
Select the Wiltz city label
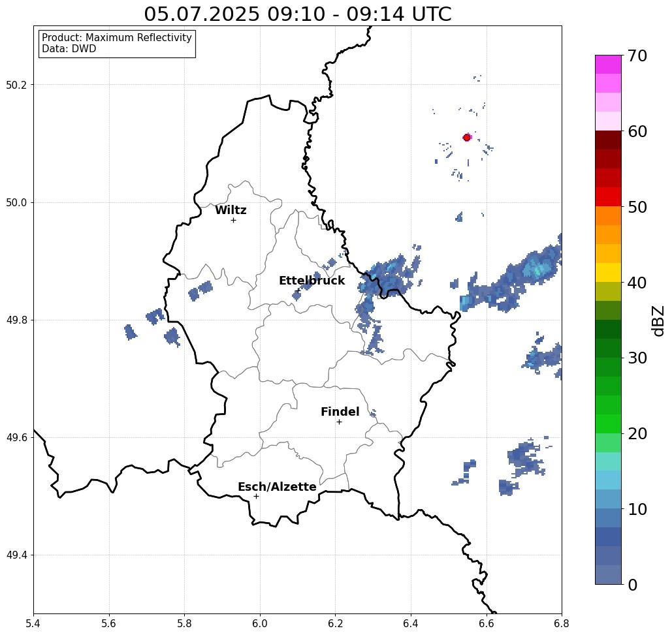231,210
